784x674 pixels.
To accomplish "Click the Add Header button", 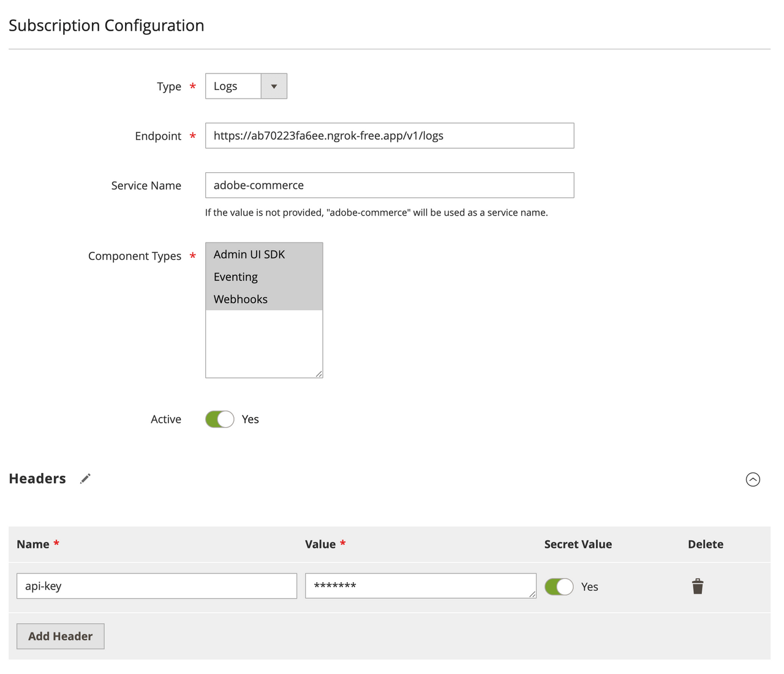I will point(60,636).
